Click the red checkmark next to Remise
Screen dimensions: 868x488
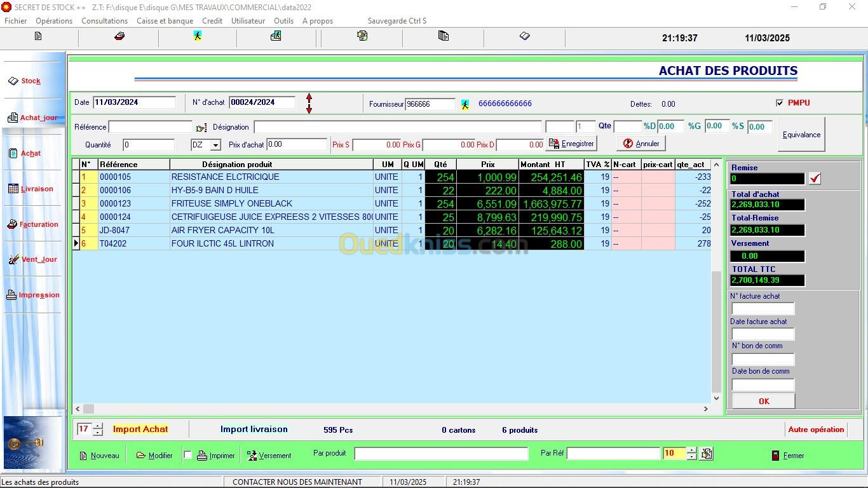(x=815, y=179)
